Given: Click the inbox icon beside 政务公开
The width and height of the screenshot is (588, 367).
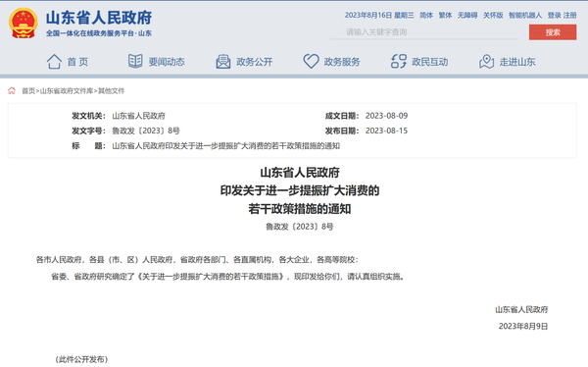Looking at the screenshot, I should tap(223, 62).
